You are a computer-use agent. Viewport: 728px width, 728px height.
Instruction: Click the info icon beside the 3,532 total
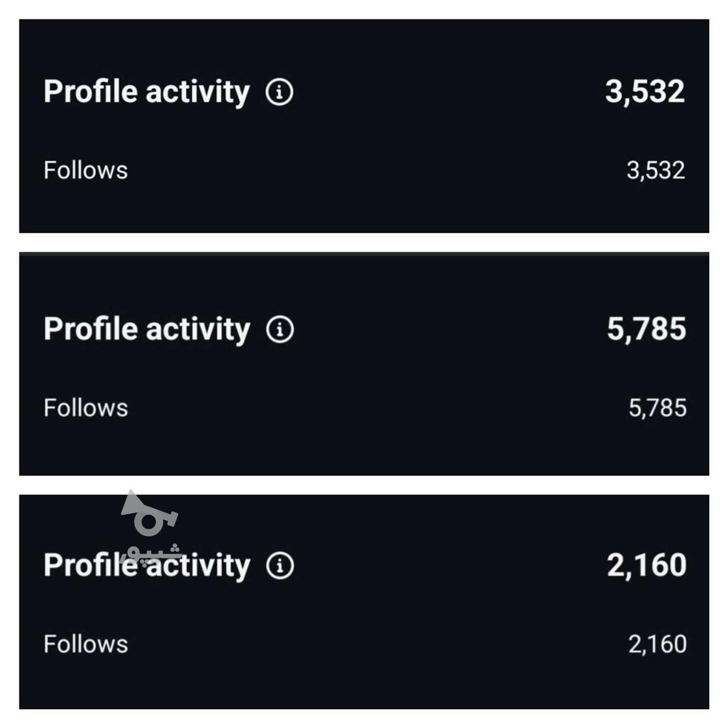coord(279,92)
